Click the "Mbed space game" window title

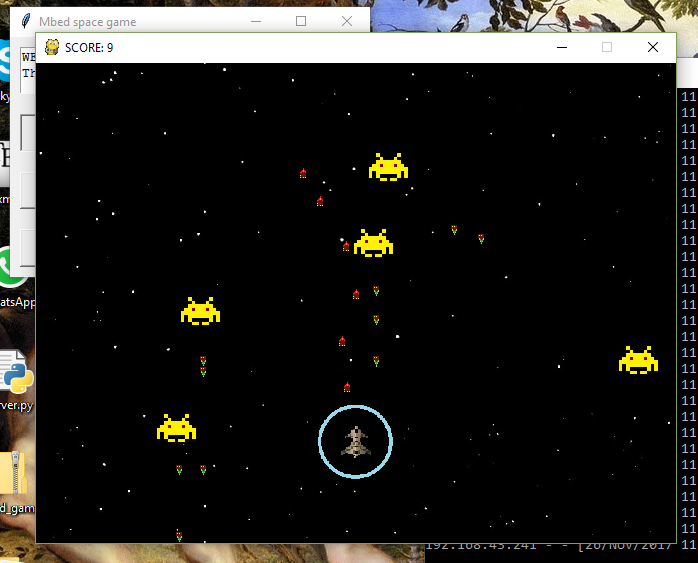pos(88,22)
